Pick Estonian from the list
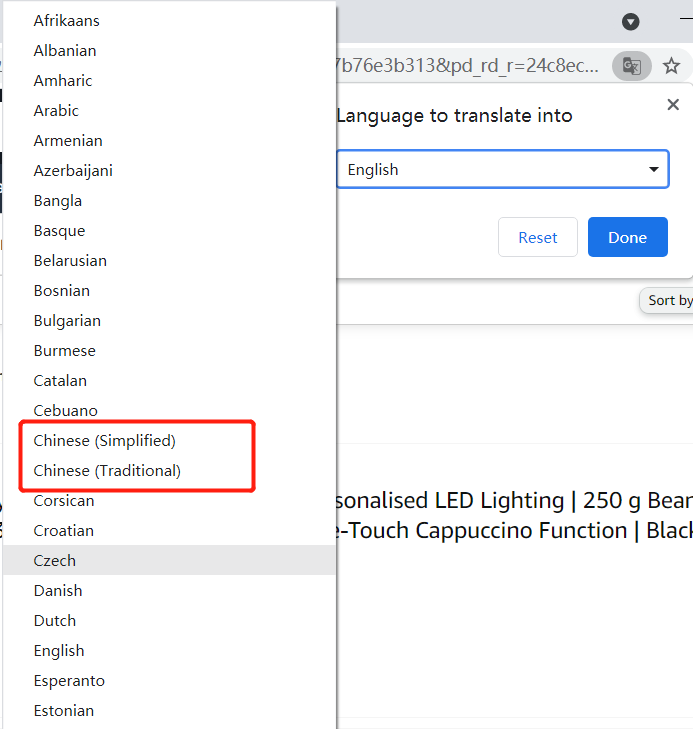The height and width of the screenshot is (729, 693). [x=169, y=710]
